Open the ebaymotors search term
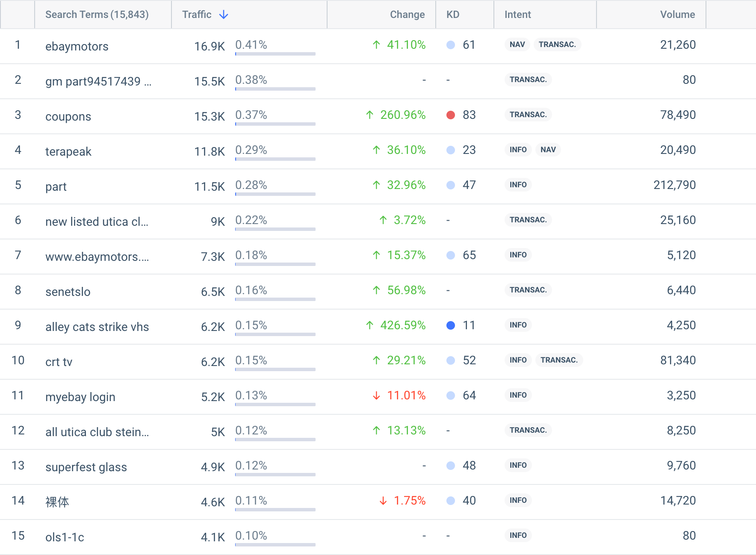This screenshot has height=555, width=756. (77, 46)
